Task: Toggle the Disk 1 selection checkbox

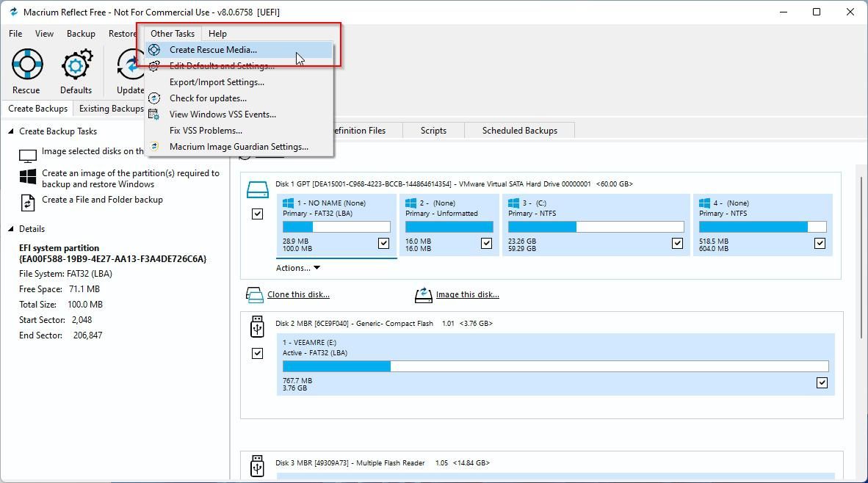Action: 258,214
